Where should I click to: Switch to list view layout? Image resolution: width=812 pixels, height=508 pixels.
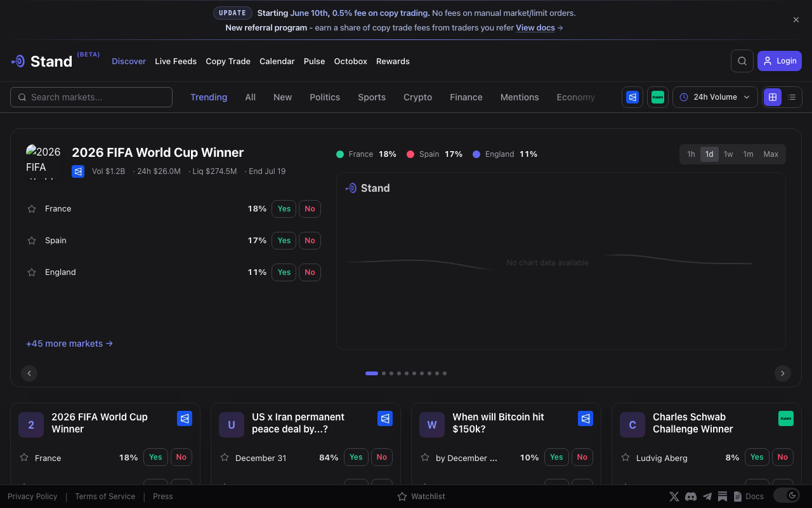792,97
